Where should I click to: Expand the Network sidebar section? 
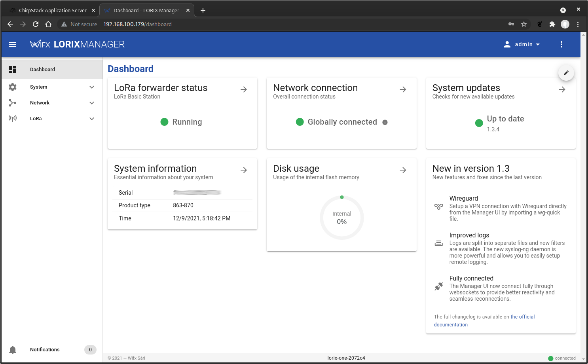click(x=52, y=103)
